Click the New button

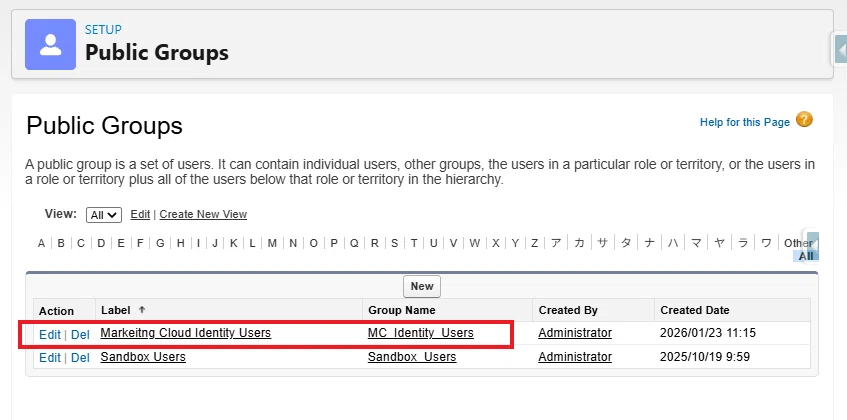422,287
